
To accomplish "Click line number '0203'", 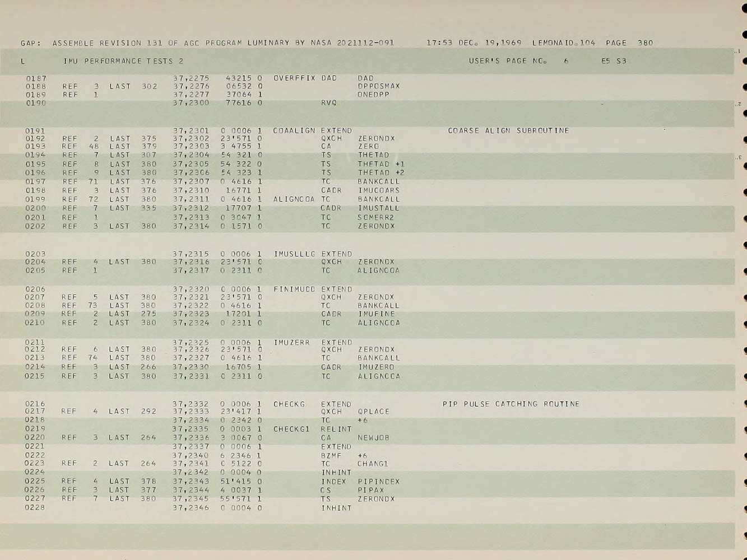I will 35,254.
